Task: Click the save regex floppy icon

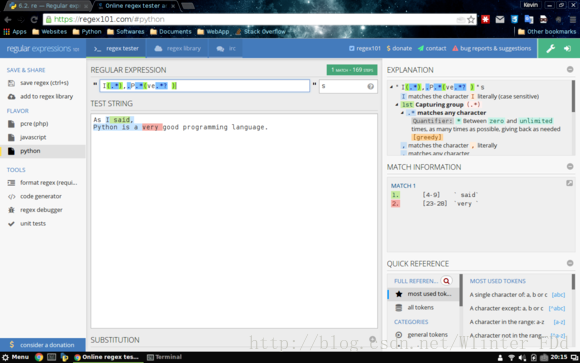Action: 11,83
